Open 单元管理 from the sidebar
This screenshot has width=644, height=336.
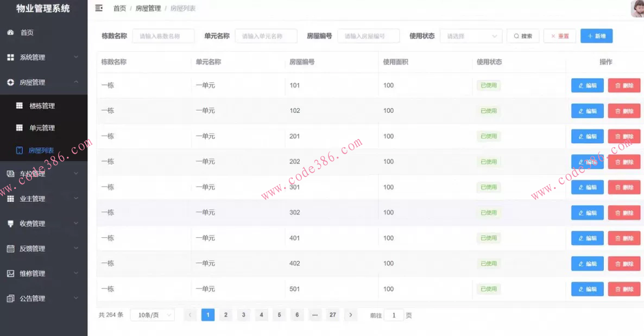pyautogui.click(x=21, y=128)
